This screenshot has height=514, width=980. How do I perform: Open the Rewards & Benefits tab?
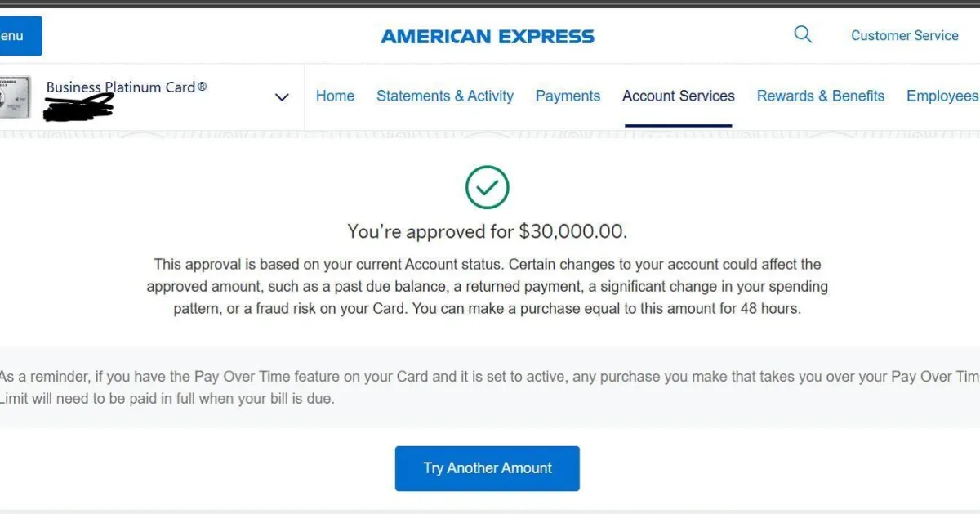point(821,96)
